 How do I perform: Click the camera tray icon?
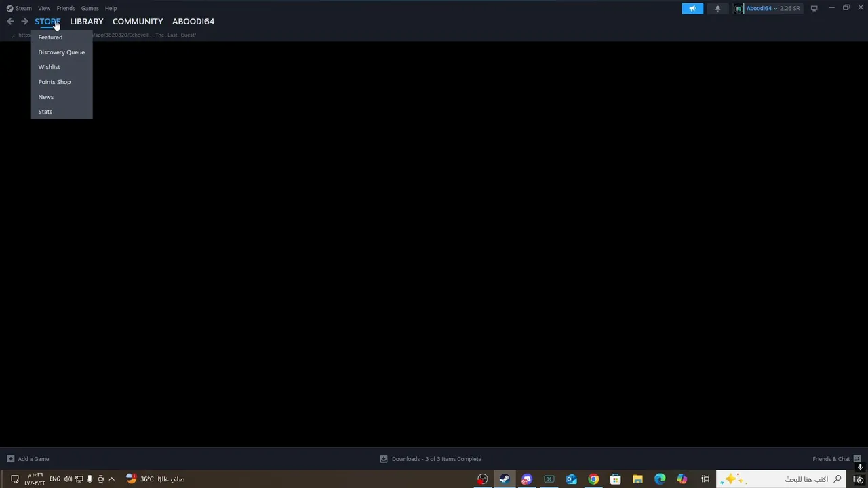[100, 479]
